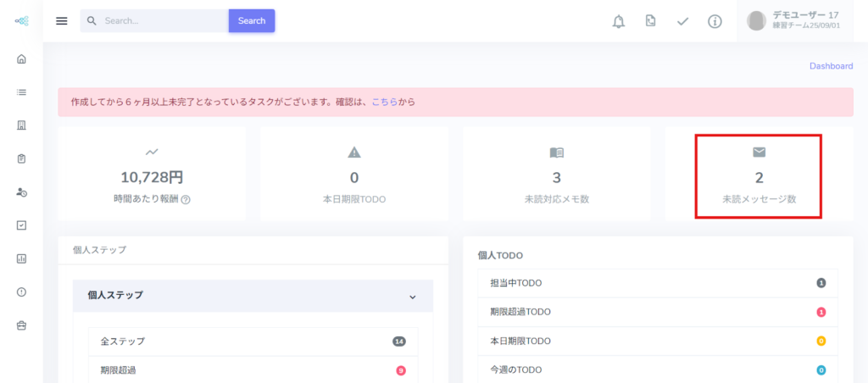This screenshot has width=868, height=383.
Task: Select the 期限超過TODO row
Action: click(658, 312)
